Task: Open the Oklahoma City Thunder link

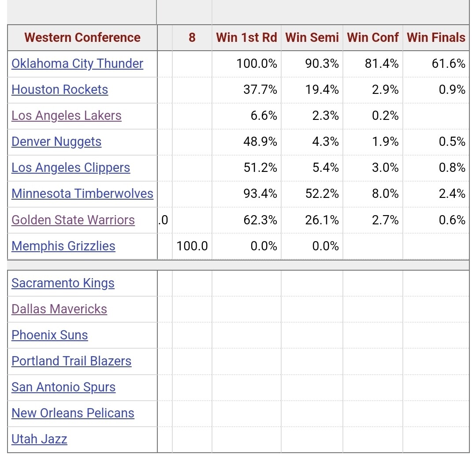Action: [x=77, y=63]
